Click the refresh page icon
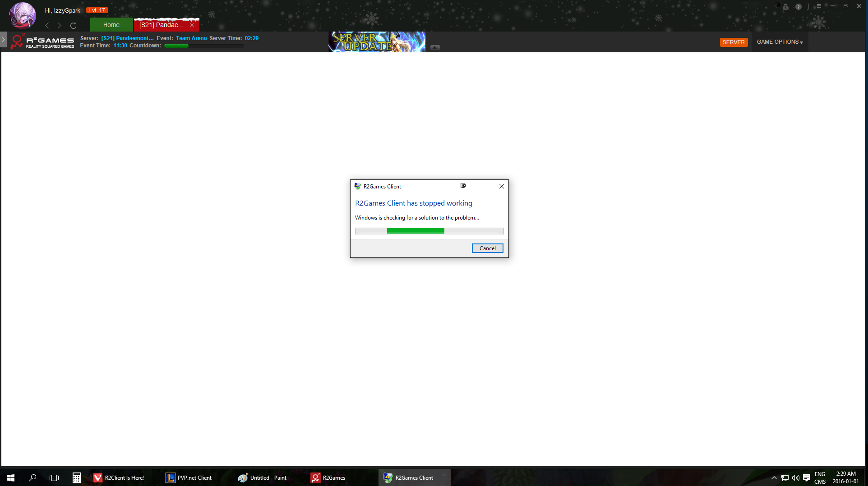Screen dimensions: 868x486 click(x=73, y=26)
